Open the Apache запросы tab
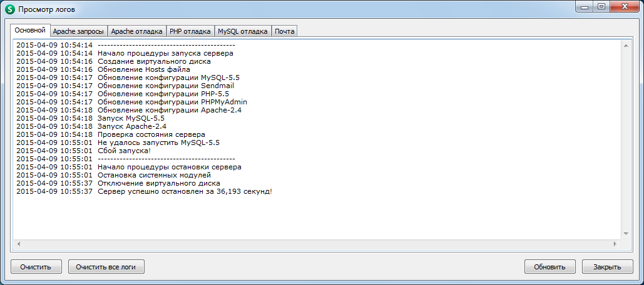Viewport: 644px width, 285px height. 78,31
